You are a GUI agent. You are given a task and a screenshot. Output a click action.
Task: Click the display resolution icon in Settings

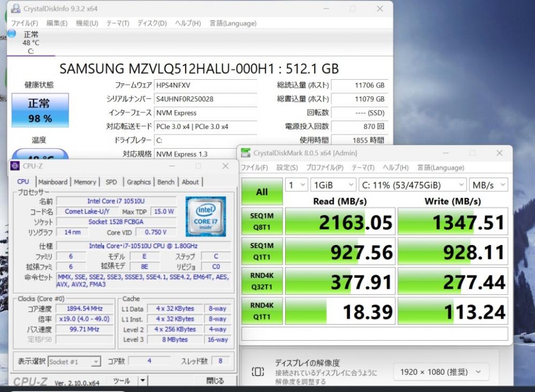click(x=258, y=372)
